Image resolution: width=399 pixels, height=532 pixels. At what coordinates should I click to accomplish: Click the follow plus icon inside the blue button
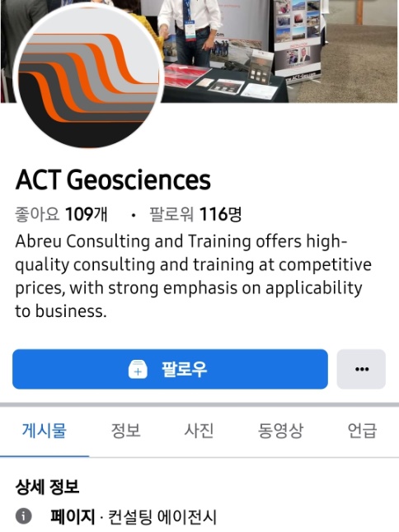138,369
